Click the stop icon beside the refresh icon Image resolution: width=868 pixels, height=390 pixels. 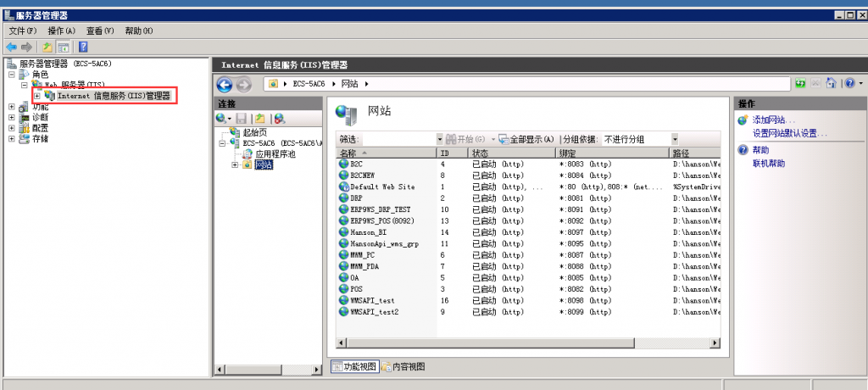click(816, 83)
